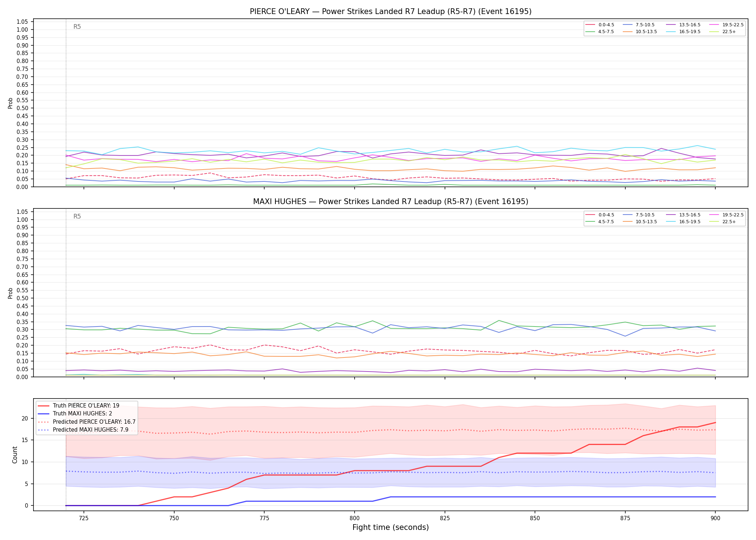Click green '4.5-7.5' line swatch in Hughes legend

coord(590,222)
